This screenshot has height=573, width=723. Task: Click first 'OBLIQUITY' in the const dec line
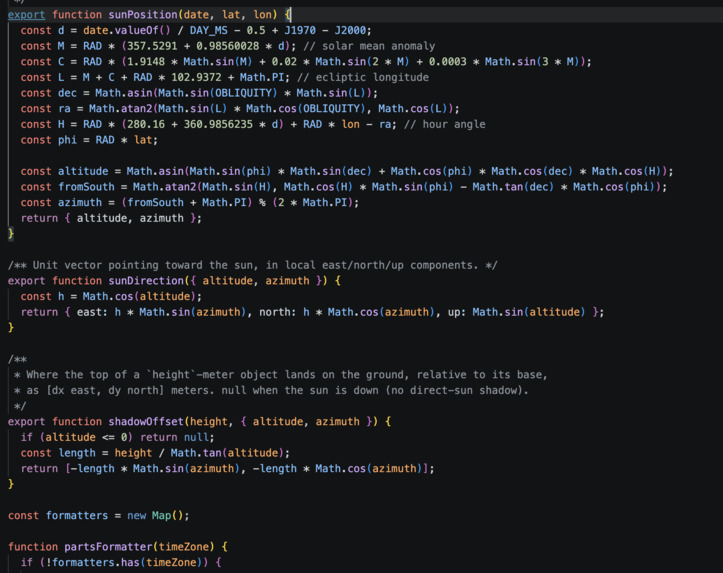pyautogui.click(x=243, y=93)
